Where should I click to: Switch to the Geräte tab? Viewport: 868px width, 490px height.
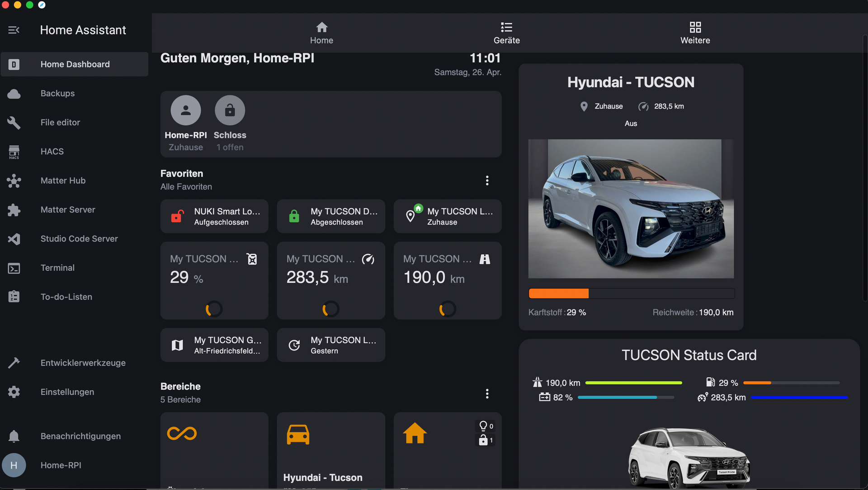(506, 33)
